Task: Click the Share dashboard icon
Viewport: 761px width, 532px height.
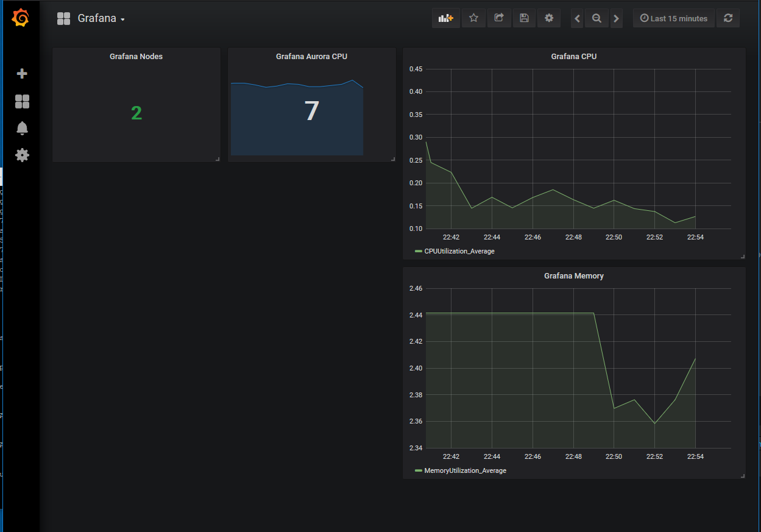Action: coord(499,18)
